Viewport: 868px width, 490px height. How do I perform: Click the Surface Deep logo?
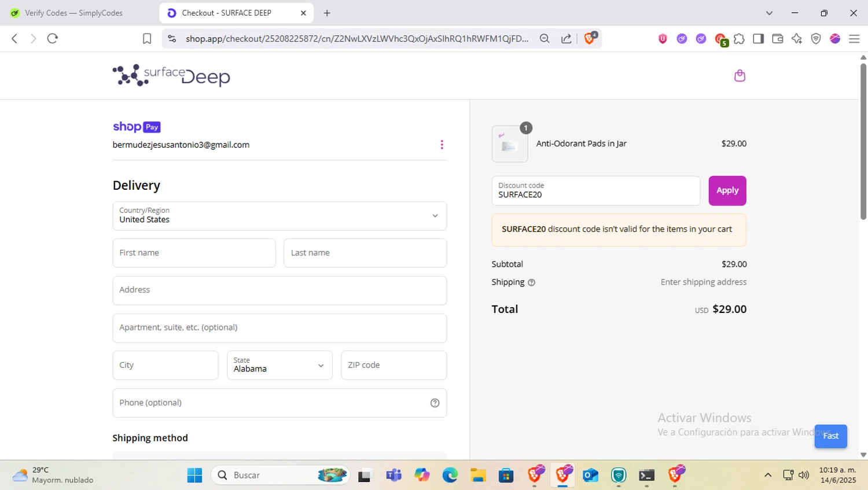[x=171, y=76]
